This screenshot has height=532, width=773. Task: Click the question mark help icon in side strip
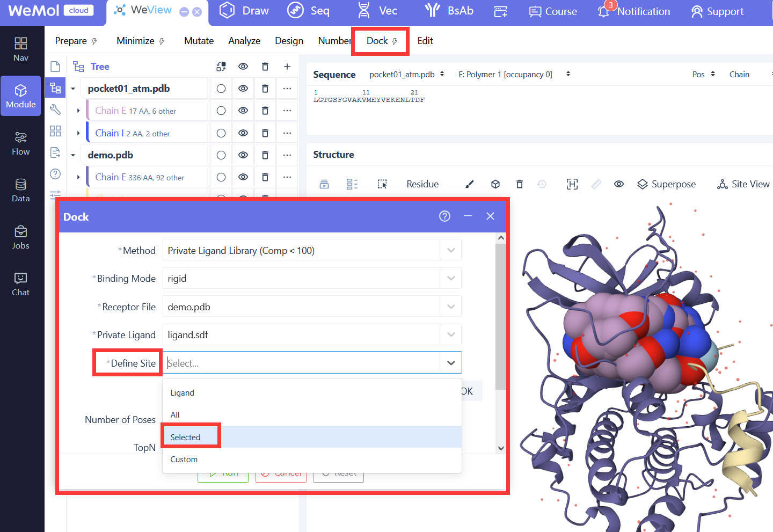pyautogui.click(x=55, y=174)
